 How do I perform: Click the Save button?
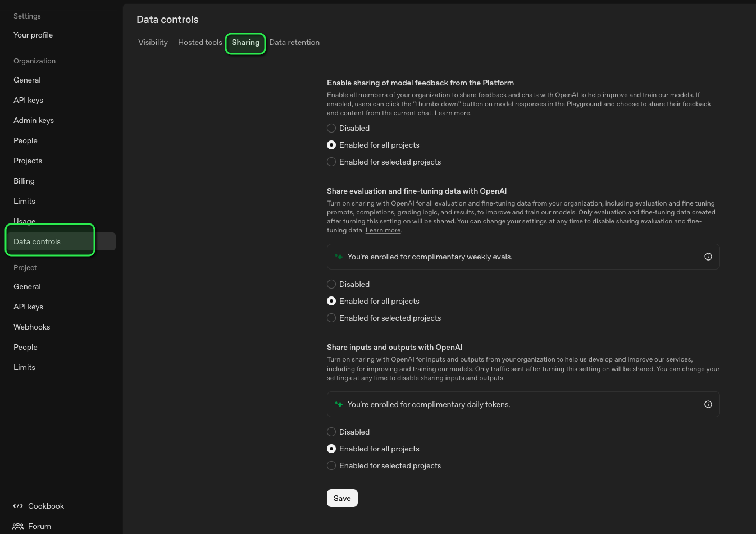(342, 498)
